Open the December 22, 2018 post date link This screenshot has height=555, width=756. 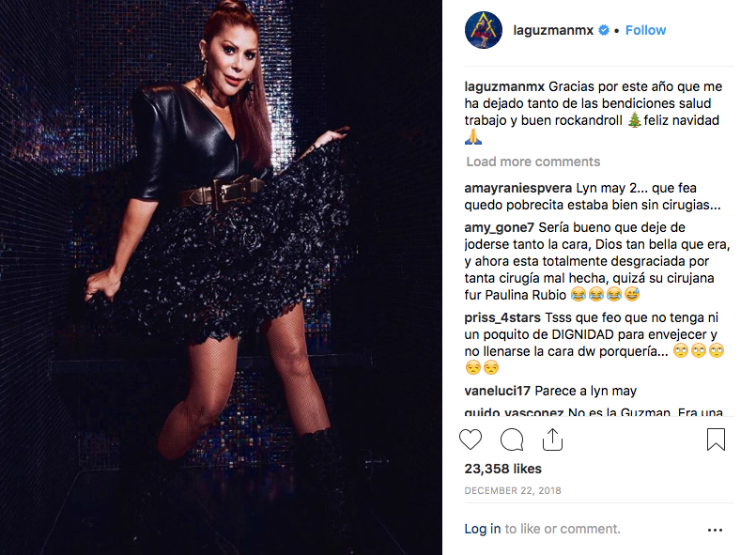pos(513,490)
